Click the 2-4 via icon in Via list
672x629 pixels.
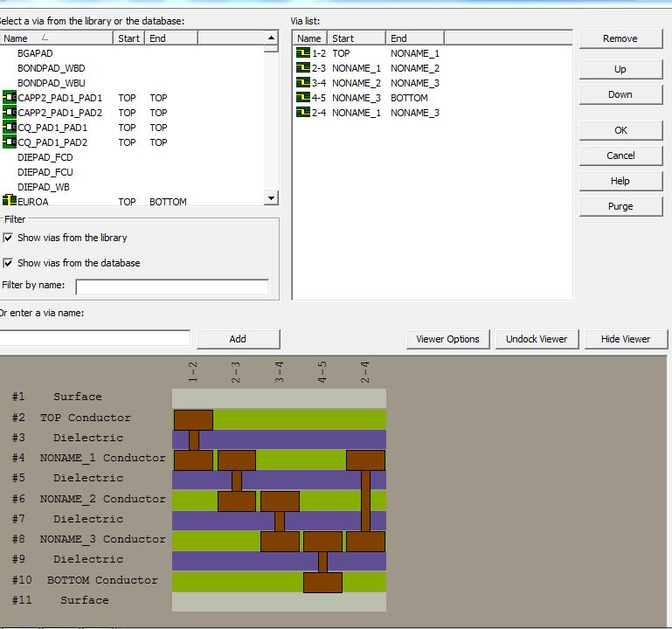click(303, 113)
